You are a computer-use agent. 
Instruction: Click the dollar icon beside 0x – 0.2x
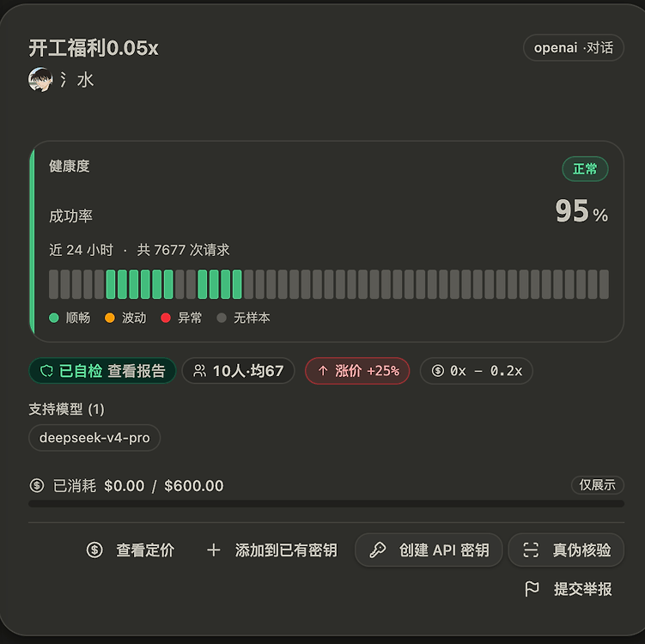[x=438, y=371]
